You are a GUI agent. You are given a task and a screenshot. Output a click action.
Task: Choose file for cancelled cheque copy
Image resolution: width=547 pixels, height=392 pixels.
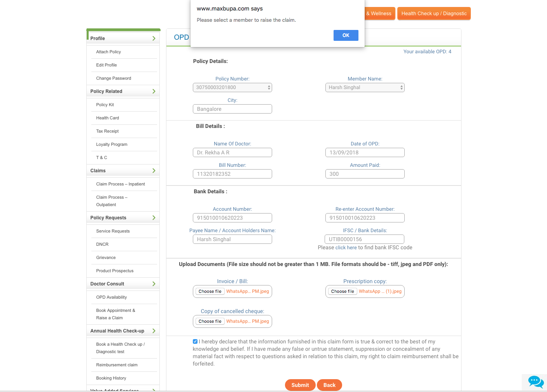pyautogui.click(x=210, y=321)
